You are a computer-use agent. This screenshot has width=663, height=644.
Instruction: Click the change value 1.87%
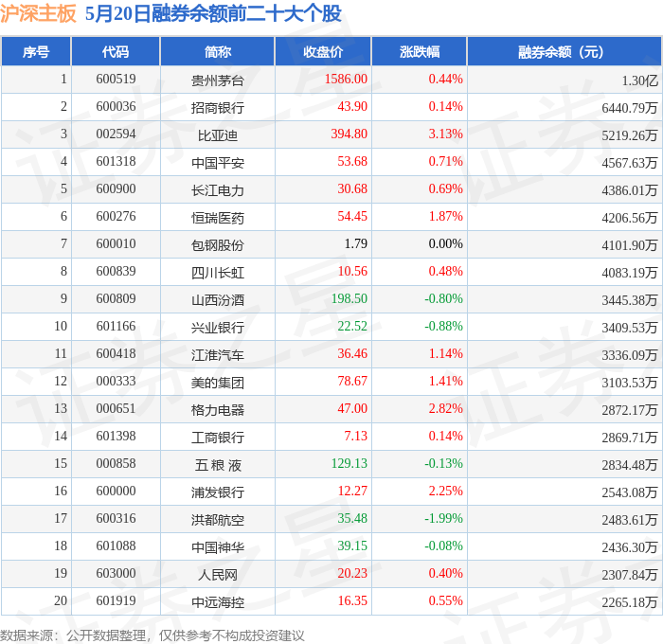[446, 217]
